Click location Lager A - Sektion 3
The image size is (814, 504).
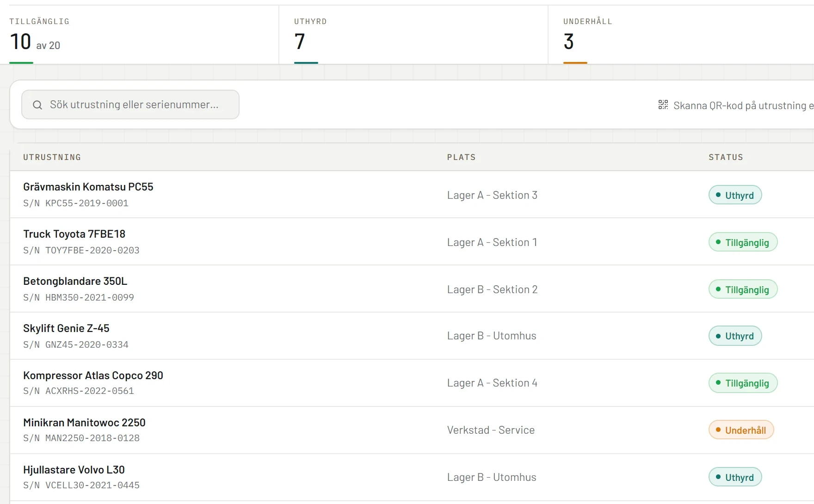coord(492,195)
